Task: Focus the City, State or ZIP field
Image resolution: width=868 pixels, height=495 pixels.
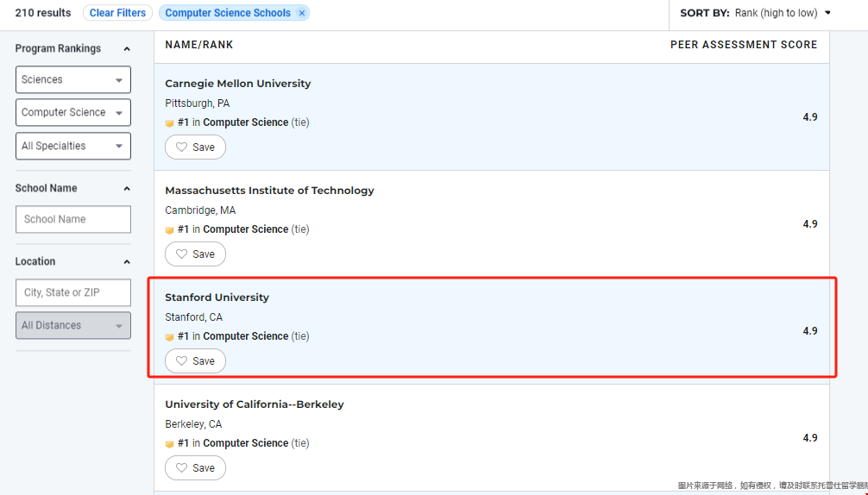Action: (x=73, y=292)
